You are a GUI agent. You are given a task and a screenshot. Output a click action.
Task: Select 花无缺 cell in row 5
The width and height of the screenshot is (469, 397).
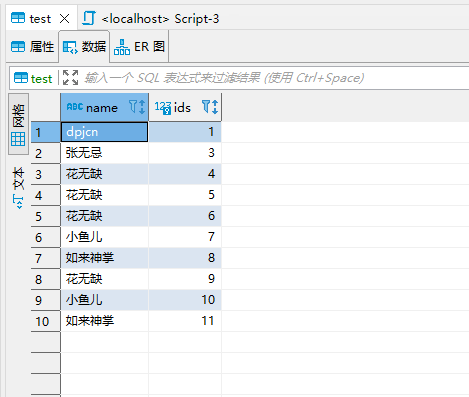[x=104, y=216]
